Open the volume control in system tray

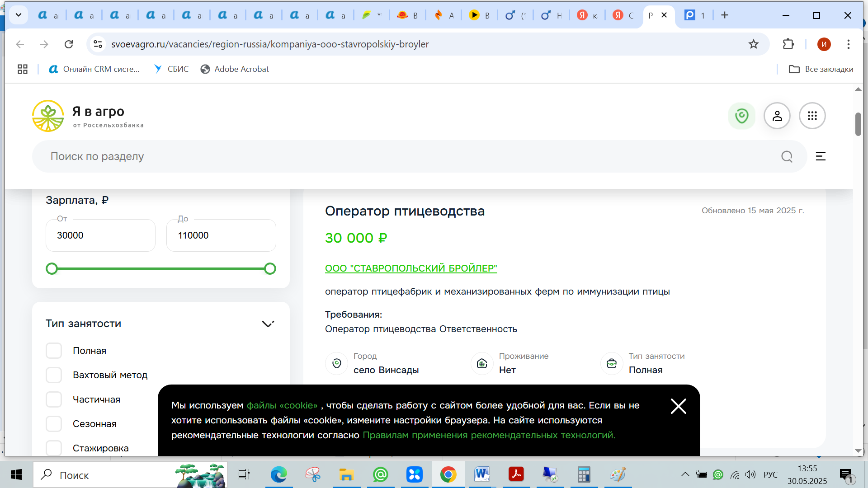(750, 474)
